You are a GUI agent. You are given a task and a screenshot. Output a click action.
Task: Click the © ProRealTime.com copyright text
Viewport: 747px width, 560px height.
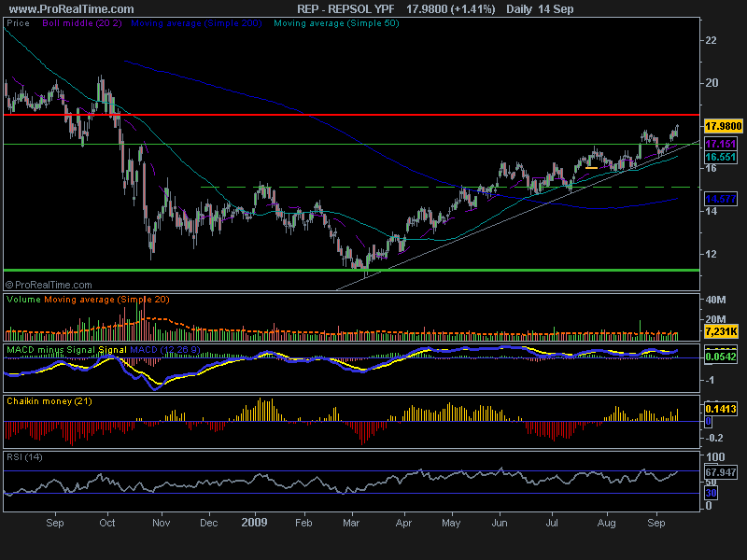coord(49,285)
